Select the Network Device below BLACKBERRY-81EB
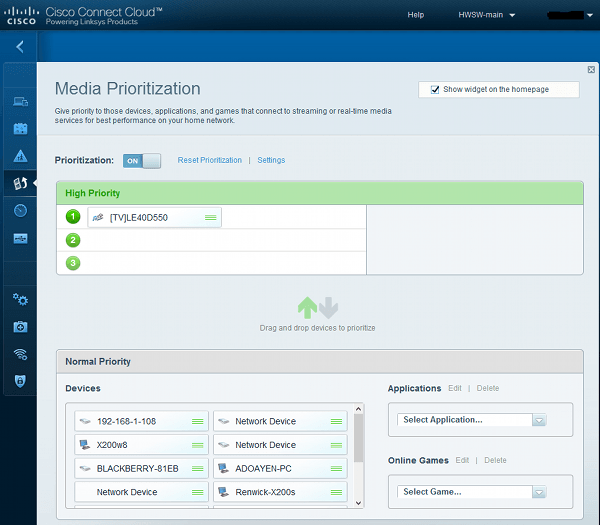 tap(141, 492)
